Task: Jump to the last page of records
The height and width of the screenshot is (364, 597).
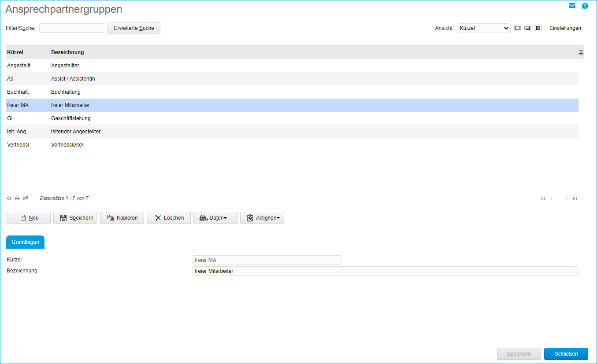Action: [575, 199]
